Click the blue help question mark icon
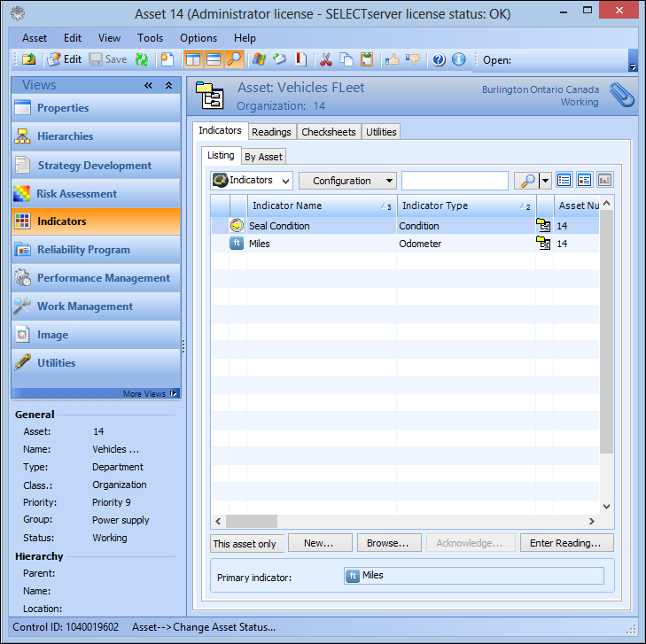Image resolution: width=646 pixels, height=644 pixels. click(x=438, y=59)
